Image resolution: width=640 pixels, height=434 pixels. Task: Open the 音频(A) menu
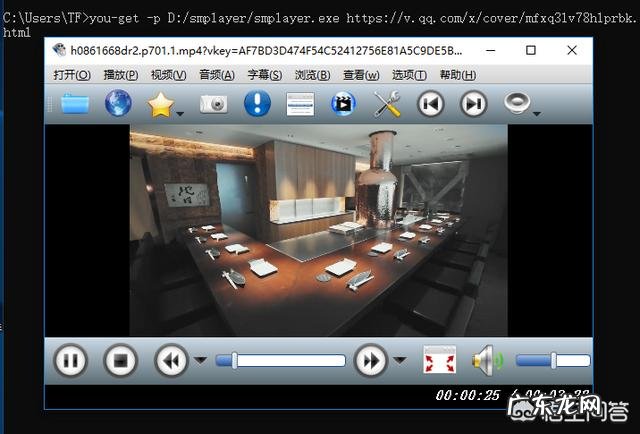click(217, 75)
